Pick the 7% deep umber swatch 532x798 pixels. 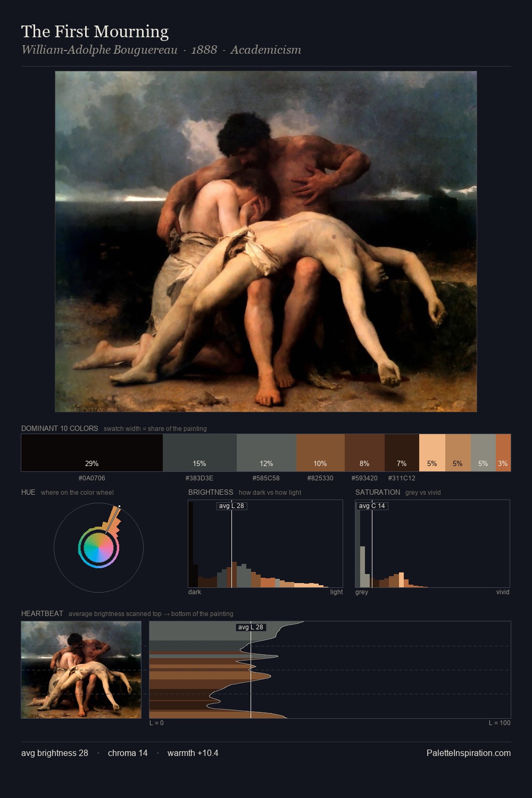pyautogui.click(x=402, y=453)
